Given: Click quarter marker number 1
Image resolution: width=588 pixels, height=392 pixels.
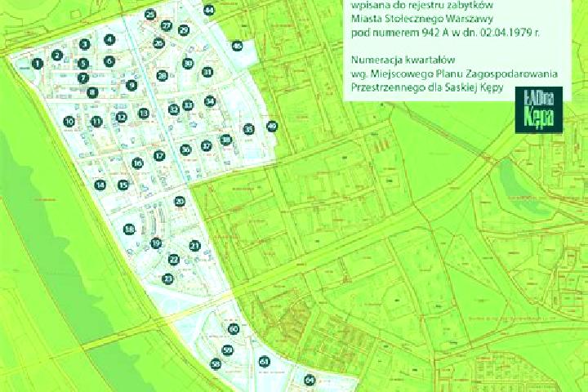Looking at the screenshot, I should (37, 64).
